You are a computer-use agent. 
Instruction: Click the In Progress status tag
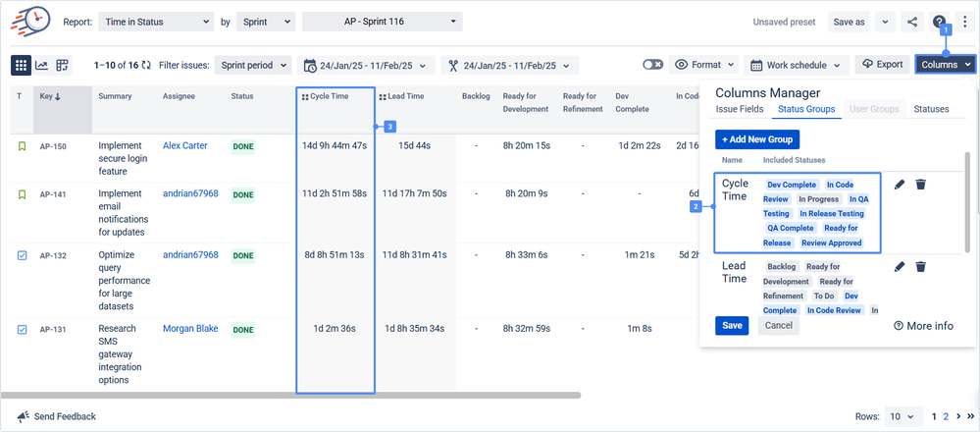pos(819,199)
